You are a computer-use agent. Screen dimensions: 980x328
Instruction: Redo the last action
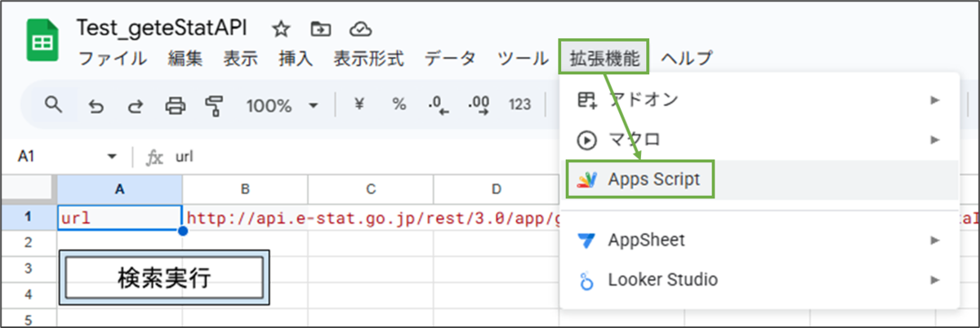(135, 104)
